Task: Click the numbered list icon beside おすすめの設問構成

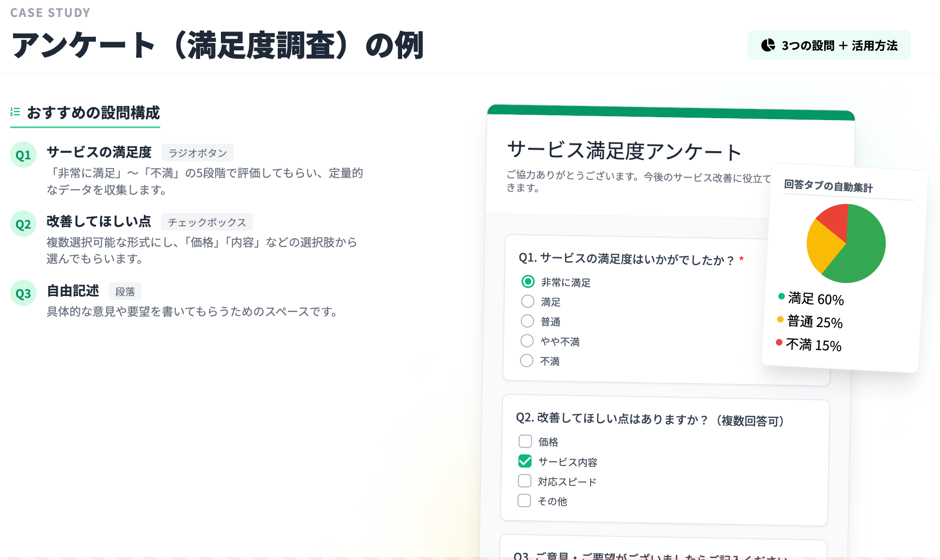Action: point(15,112)
